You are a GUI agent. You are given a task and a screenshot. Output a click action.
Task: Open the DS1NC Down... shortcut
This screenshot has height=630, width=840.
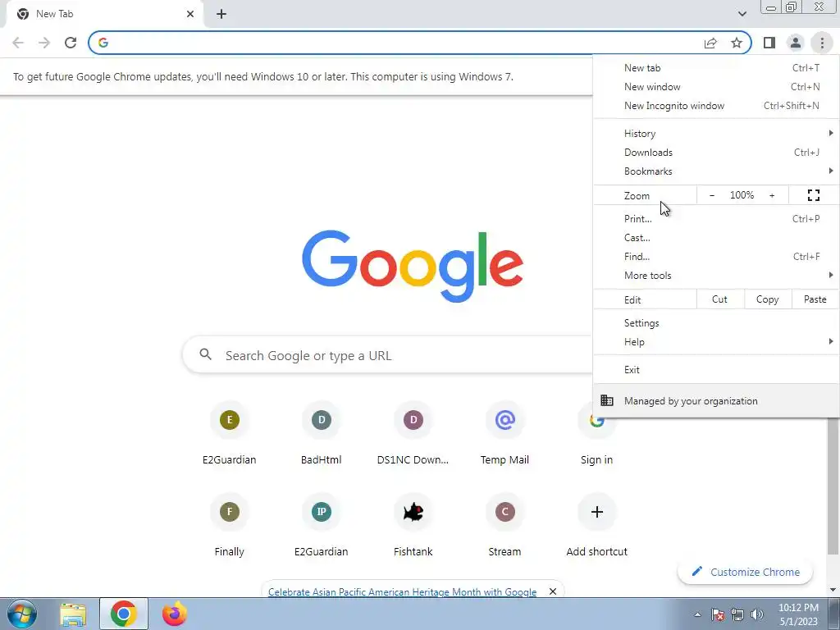[x=413, y=435]
